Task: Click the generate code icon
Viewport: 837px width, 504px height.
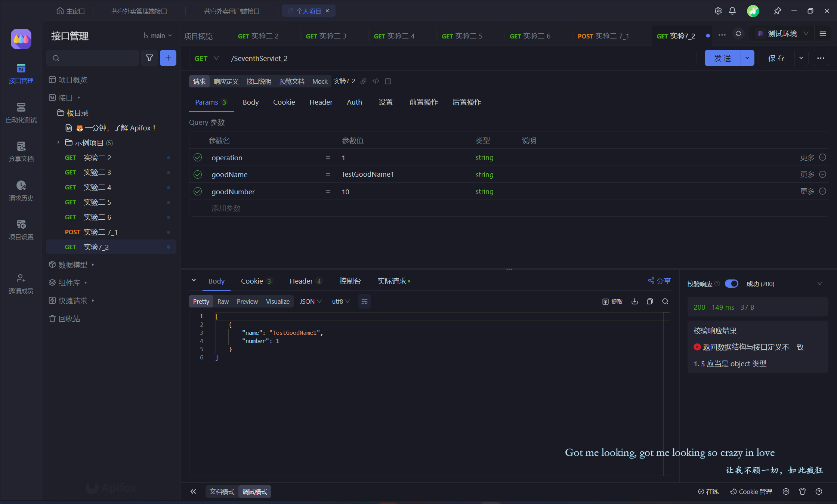Action: [376, 81]
